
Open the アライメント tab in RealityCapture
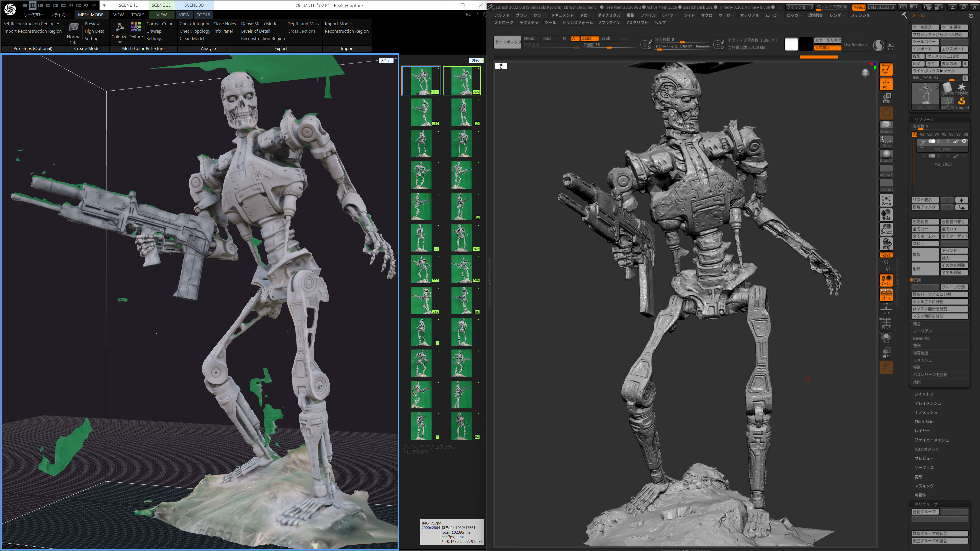click(60, 15)
